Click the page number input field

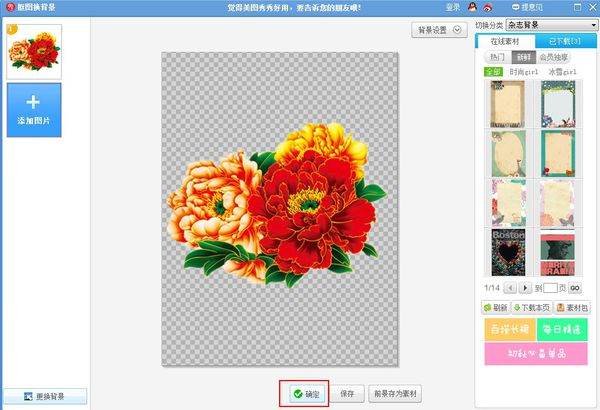(x=550, y=288)
